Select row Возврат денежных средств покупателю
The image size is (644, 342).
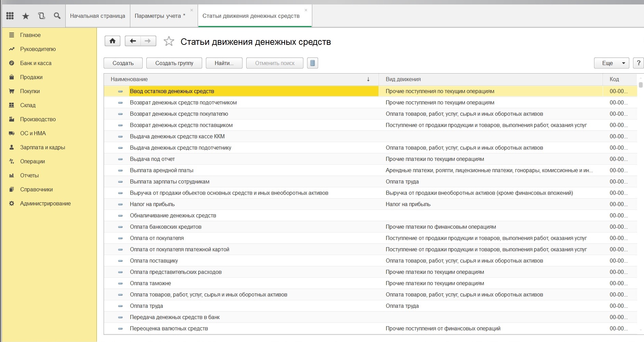point(370,114)
